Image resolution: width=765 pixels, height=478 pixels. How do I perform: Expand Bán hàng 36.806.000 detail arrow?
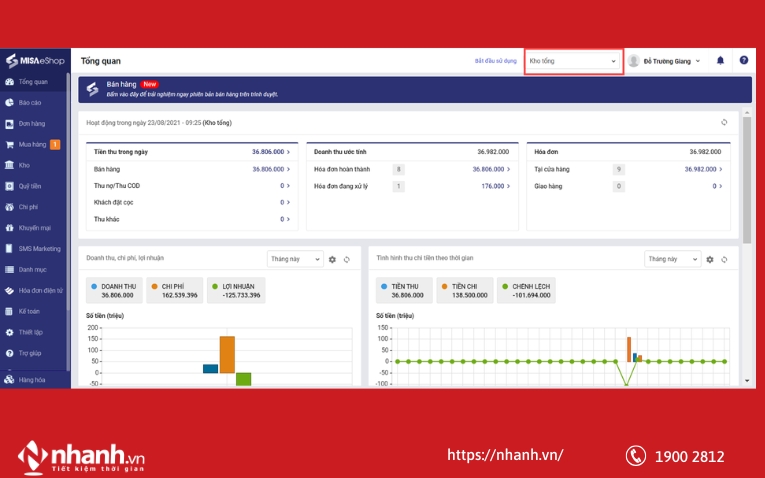288,169
